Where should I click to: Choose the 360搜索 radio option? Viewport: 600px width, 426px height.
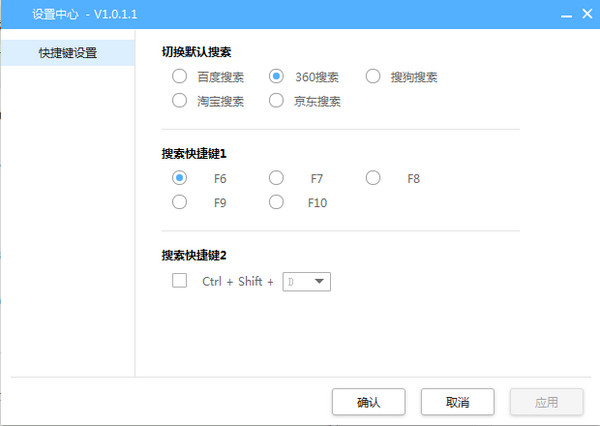click(277, 77)
